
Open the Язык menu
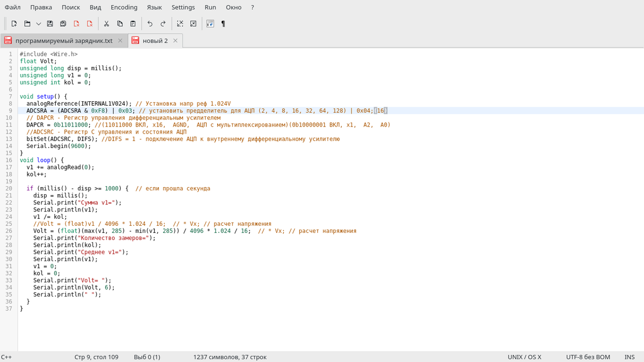coord(155,7)
